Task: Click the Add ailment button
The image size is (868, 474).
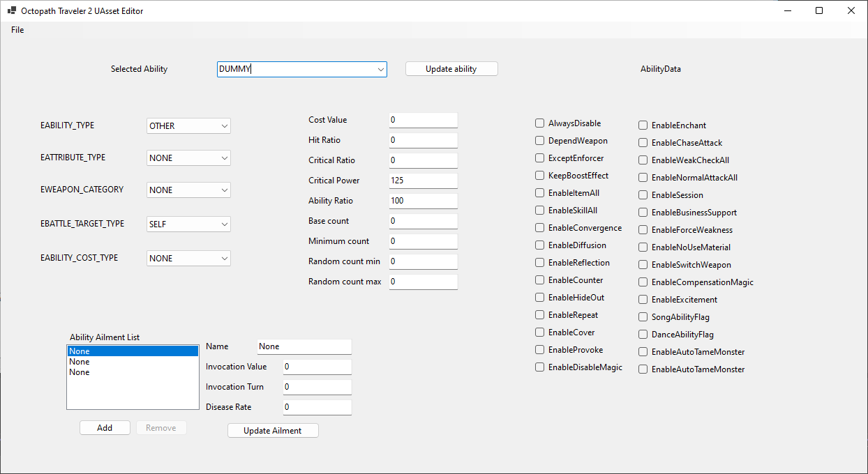Action: pyautogui.click(x=105, y=428)
